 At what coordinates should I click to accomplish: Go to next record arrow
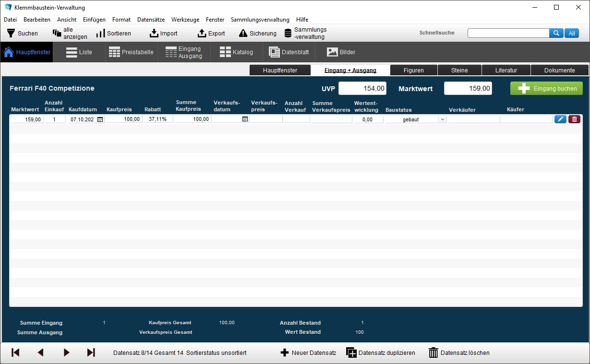coord(66,352)
